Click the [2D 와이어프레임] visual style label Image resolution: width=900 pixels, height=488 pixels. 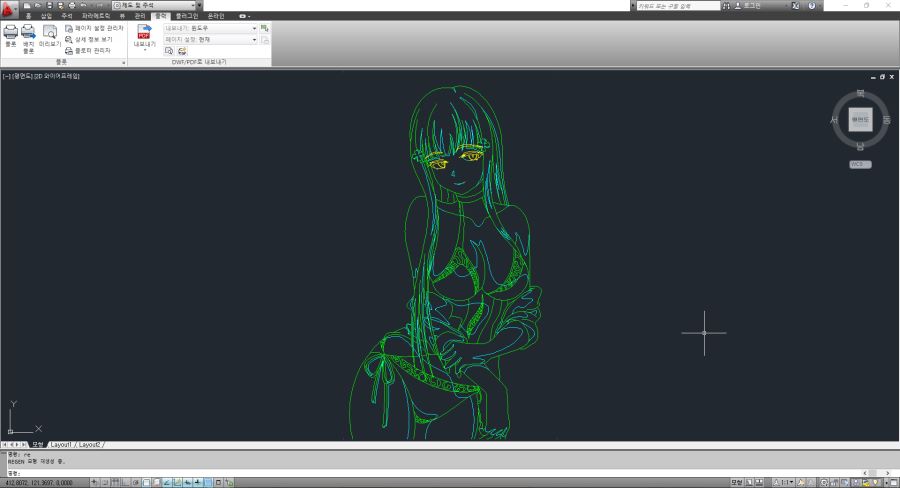tap(56, 76)
